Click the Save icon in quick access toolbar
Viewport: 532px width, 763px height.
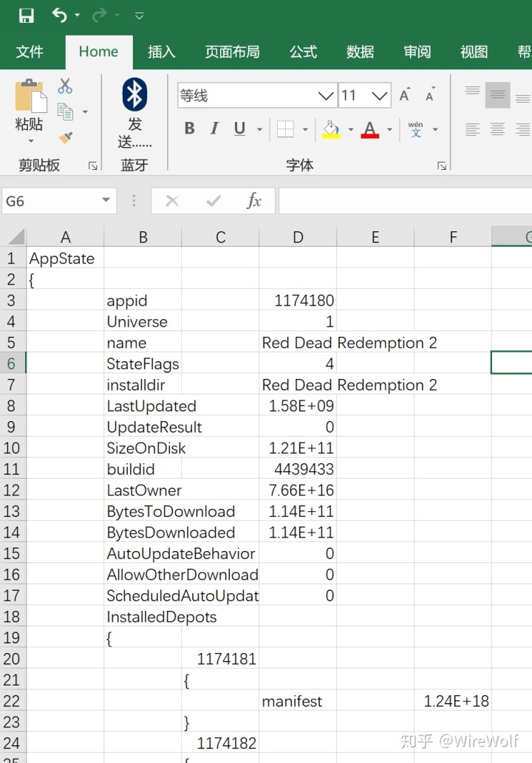coord(27,16)
